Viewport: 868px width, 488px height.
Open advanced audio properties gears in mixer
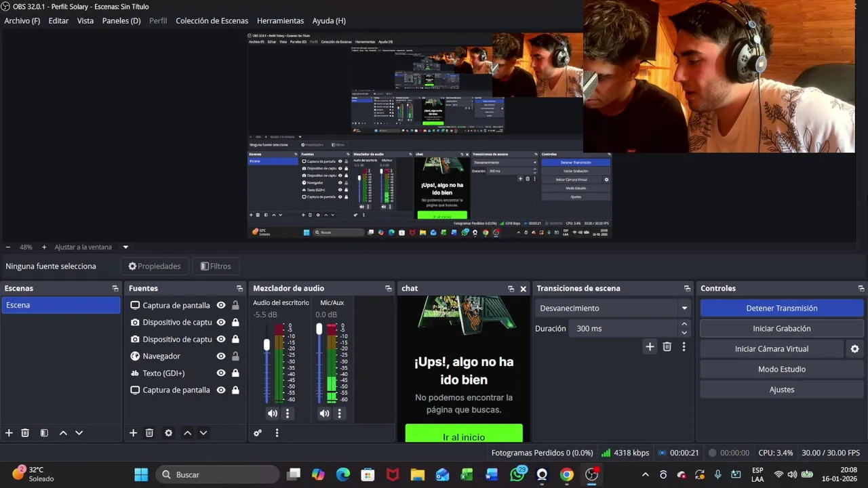pyautogui.click(x=258, y=433)
